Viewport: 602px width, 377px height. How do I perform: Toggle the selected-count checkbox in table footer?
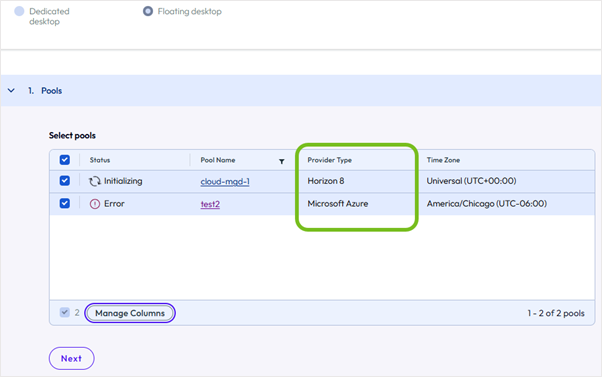click(x=64, y=313)
